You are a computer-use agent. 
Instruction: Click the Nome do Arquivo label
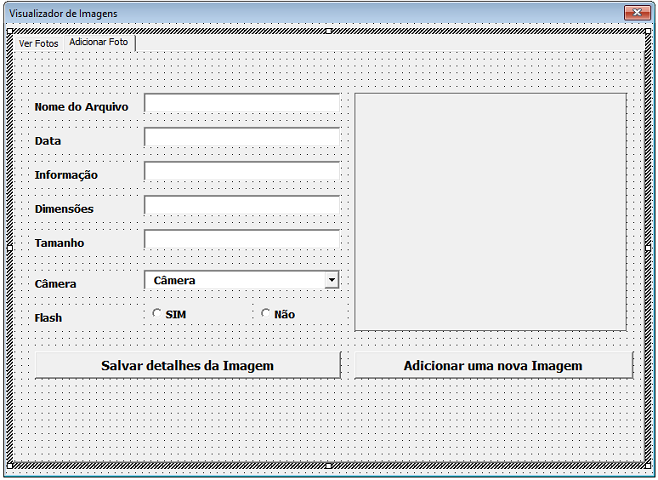[81, 107]
